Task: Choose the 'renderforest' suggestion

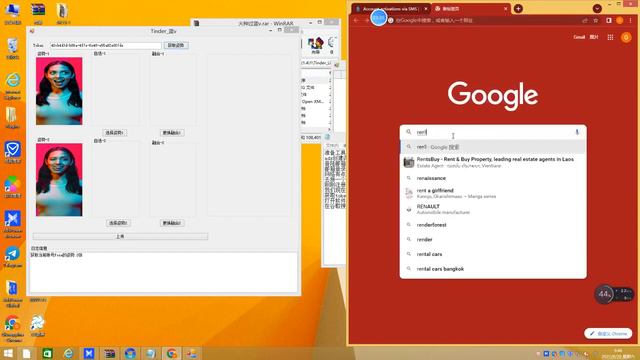Action: [x=493, y=225]
